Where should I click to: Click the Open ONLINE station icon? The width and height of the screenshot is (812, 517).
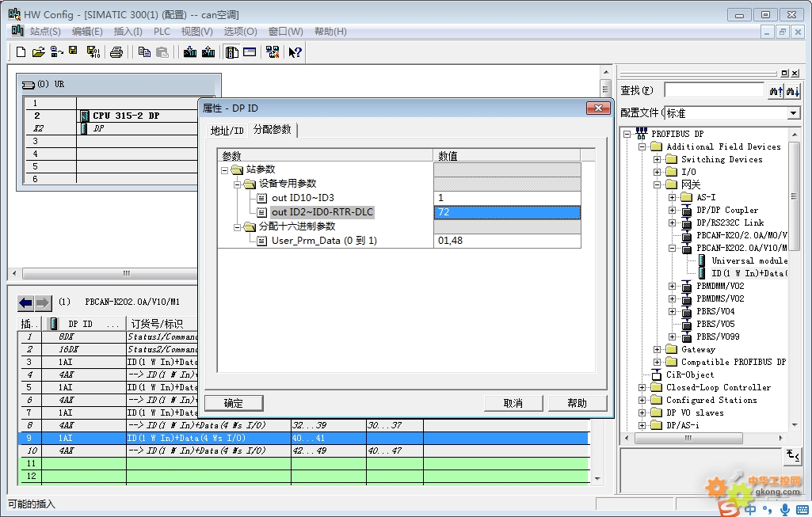click(x=56, y=51)
